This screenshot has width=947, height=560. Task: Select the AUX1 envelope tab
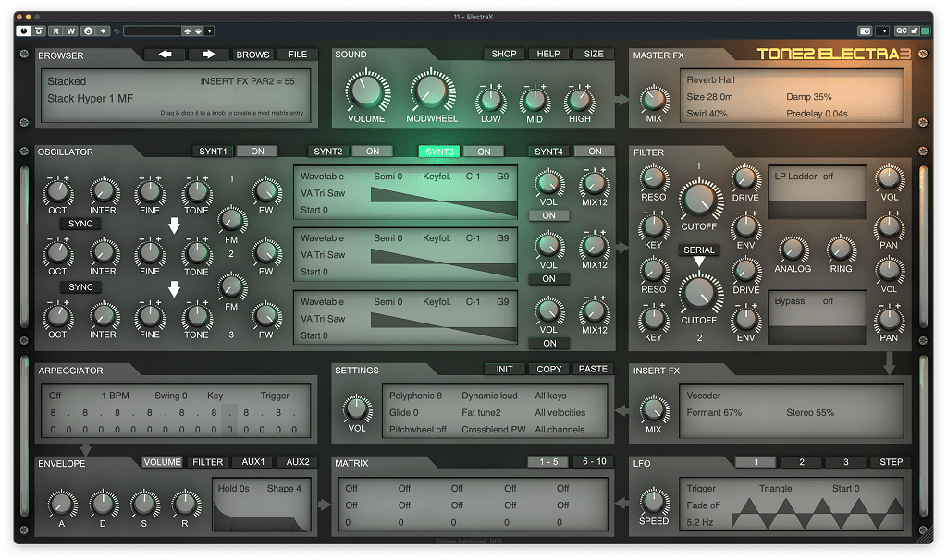point(253,462)
